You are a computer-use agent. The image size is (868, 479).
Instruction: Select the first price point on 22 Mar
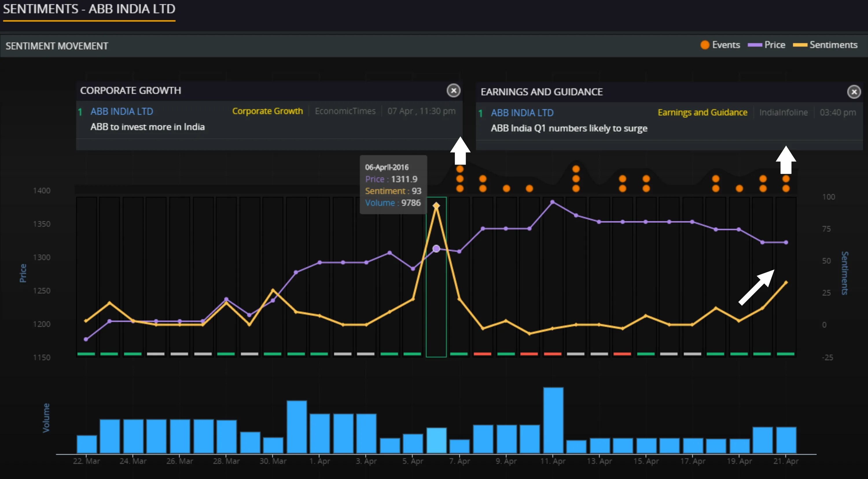[x=86, y=340]
